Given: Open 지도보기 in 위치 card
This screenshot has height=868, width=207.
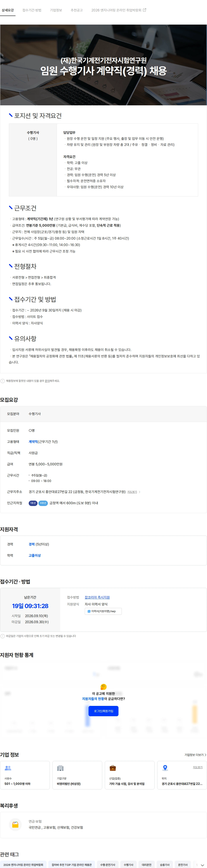Looking at the screenshot, I should pyautogui.click(x=198, y=767).
